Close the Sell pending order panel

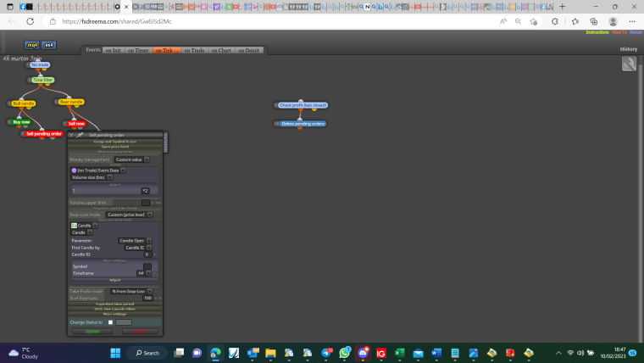(71, 135)
